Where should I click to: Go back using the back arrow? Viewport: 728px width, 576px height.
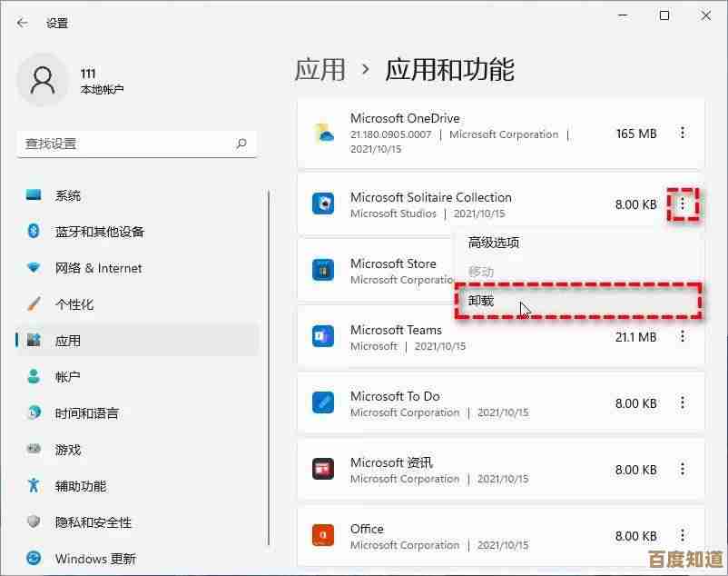tap(23, 23)
